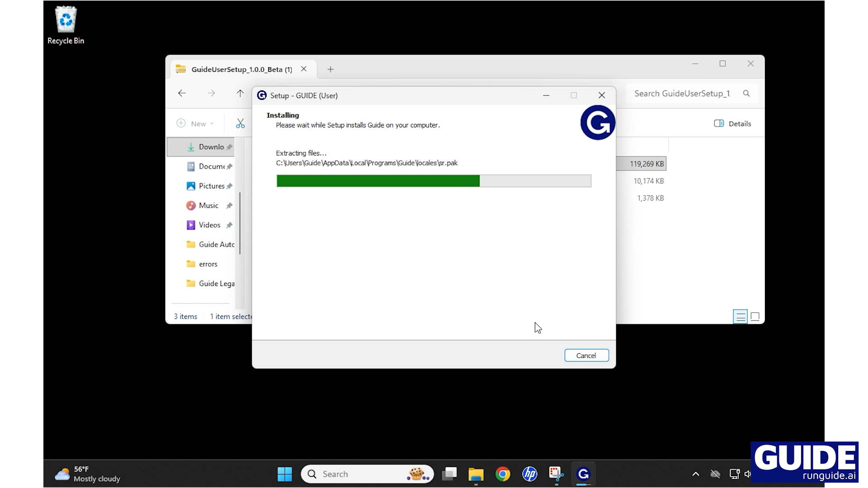
Task: Click the '3 items' status text
Action: click(x=185, y=317)
